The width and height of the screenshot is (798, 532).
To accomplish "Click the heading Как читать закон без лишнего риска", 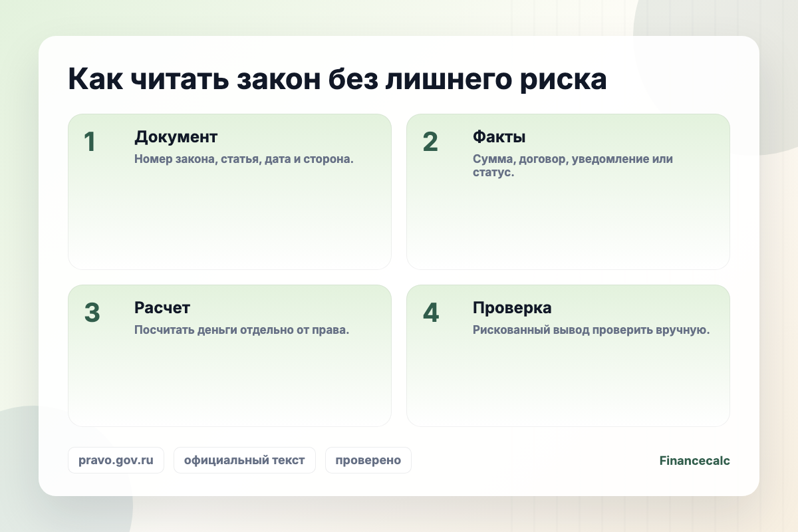I will click(337, 80).
